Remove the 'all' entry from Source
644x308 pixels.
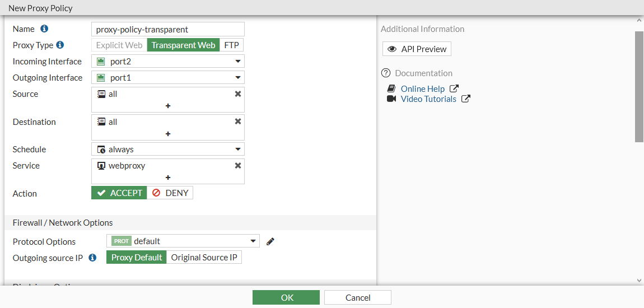[x=238, y=94]
